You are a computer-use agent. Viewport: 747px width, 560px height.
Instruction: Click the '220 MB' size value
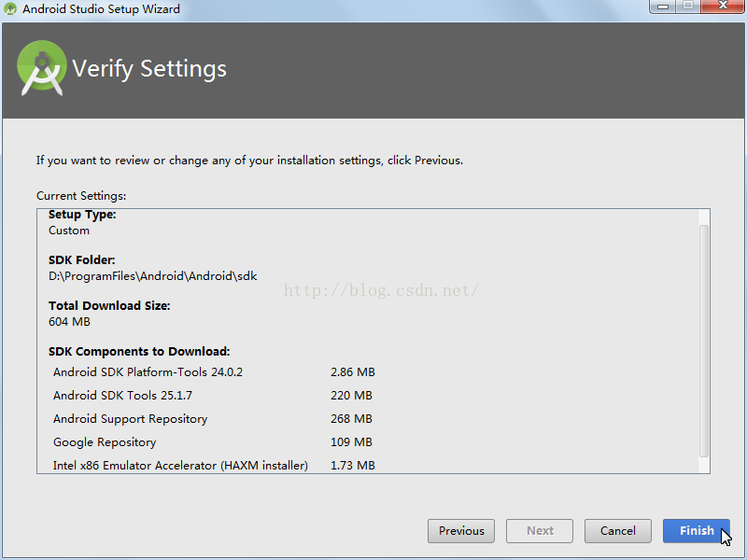pyautogui.click(x=352, y=395)
